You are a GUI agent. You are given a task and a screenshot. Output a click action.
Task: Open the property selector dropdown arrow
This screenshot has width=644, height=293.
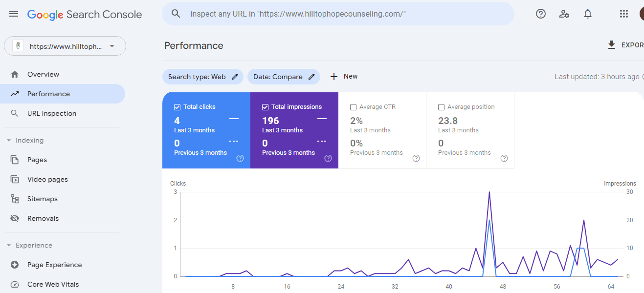pos(112,46)
